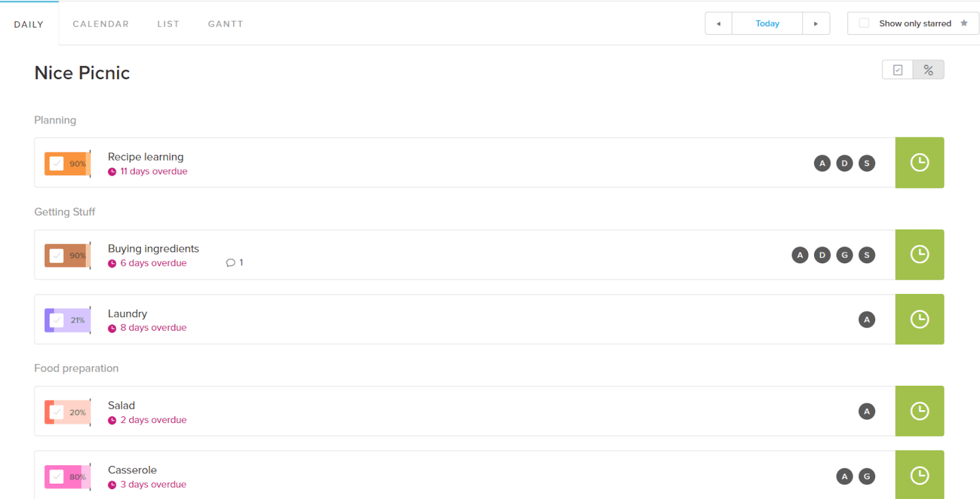
Task: Click the green clock button for Salad
Action: click(919, 411)
